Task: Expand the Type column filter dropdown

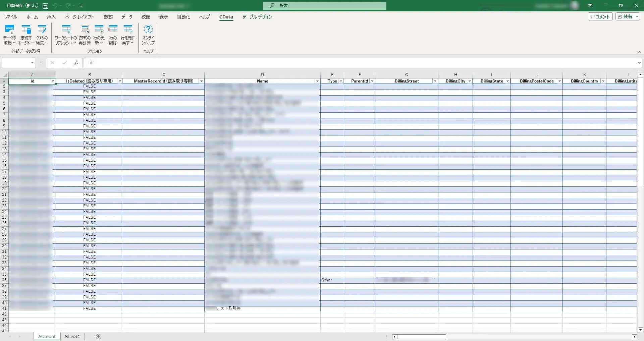Action: [341, 81]
